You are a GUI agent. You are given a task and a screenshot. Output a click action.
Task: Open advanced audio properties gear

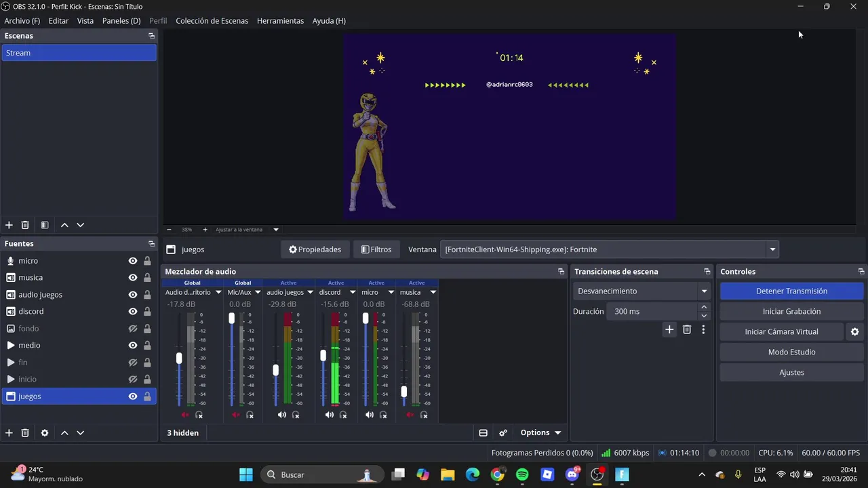[x=503, y=433]
